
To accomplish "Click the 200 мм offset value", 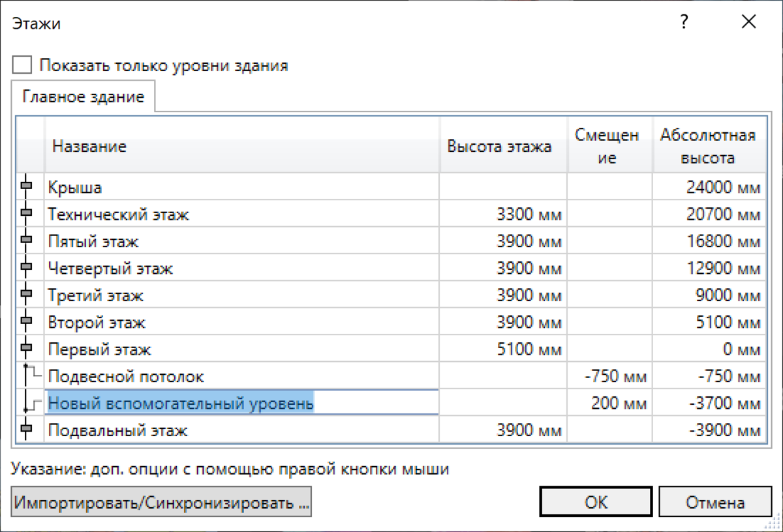I will coord(610,404).
